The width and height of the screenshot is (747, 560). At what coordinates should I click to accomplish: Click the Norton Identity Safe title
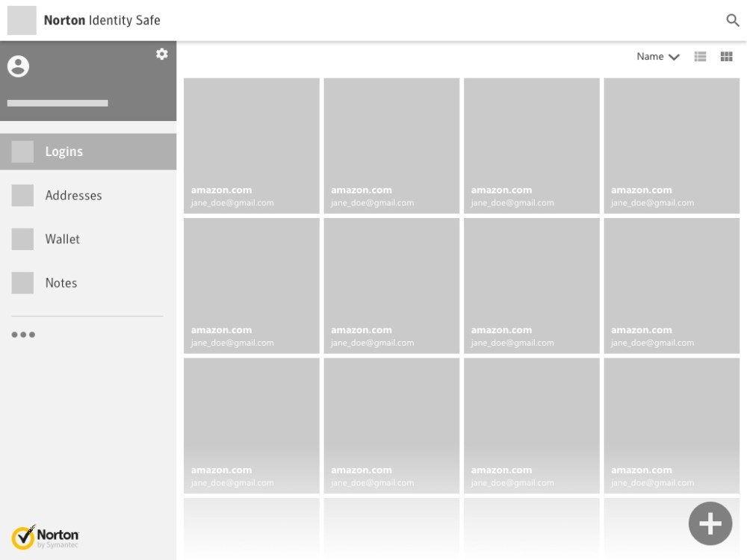click(102, 20)
